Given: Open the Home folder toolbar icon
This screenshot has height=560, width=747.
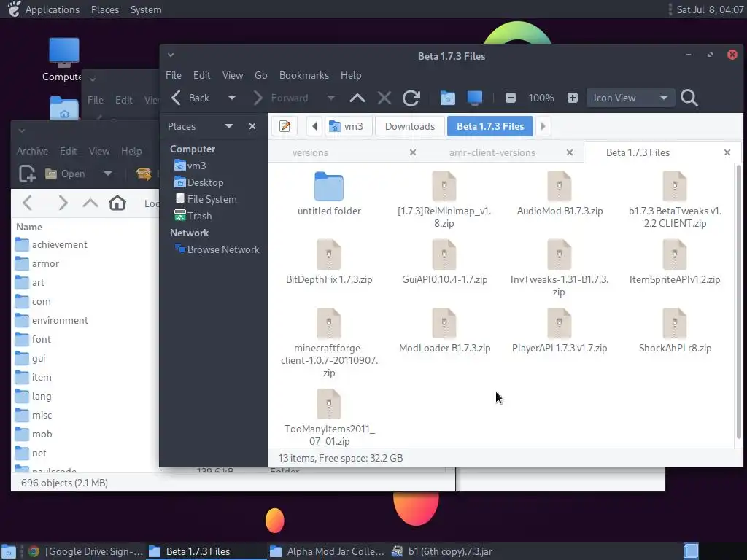Looking at the screenshot, I should (x=447, y=98).
